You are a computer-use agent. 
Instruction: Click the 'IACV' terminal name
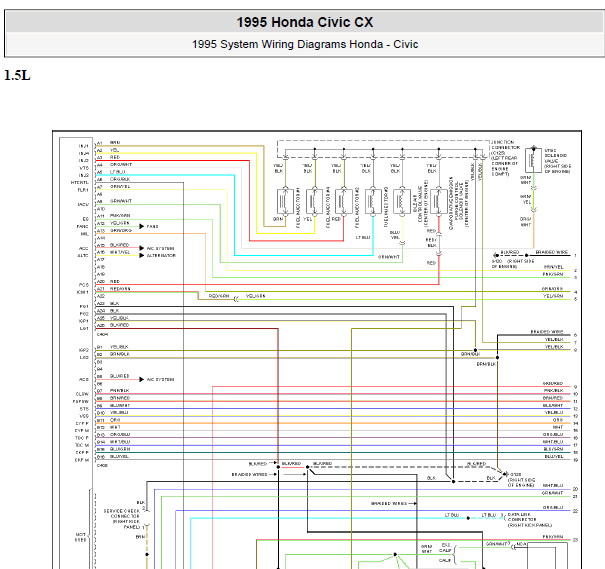tap(83, 204)
